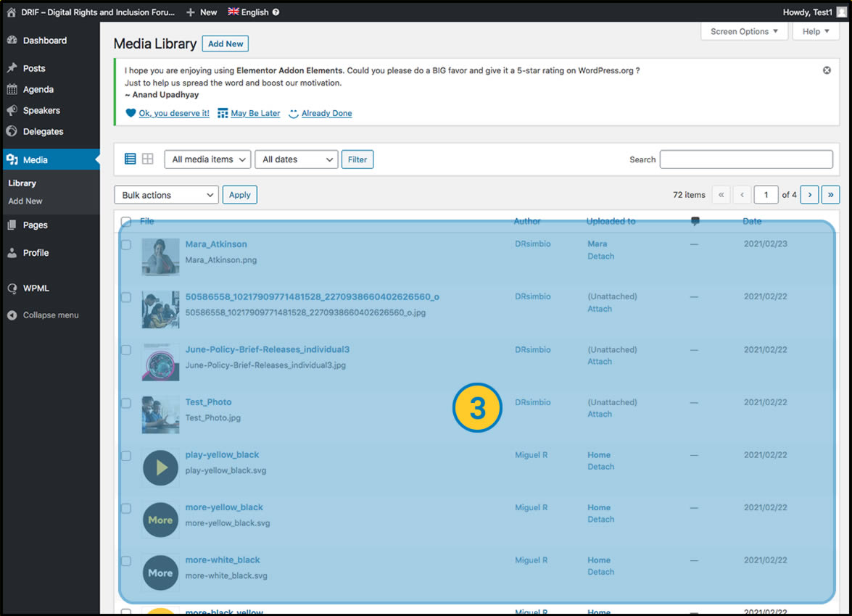The width and height of the screenshot is (852, 616).
Task: Tick the checkbox for Mara_Atkinson
Action: point(126,245)
